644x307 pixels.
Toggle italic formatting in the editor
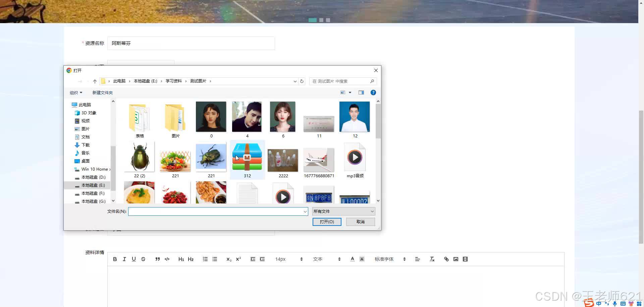coord(124,259)
